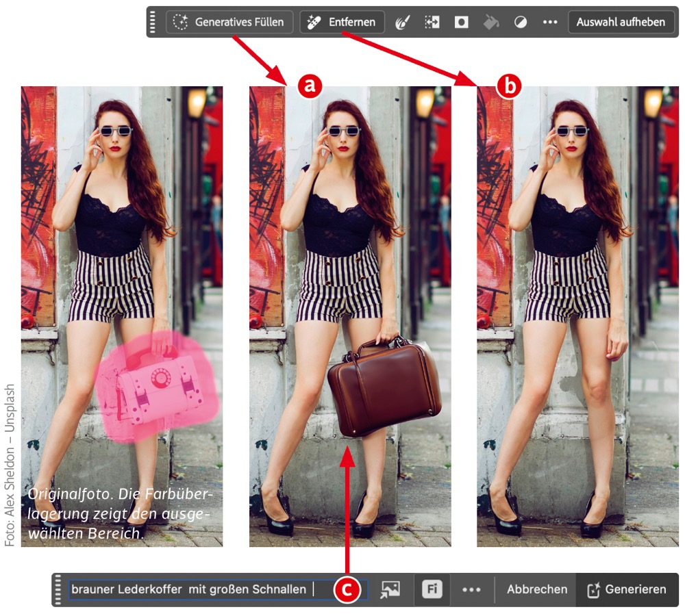Screen dimensions: 685x616
Task: Click the Abbrechen button
Action: pyautogui.click(x=537, y=589)
